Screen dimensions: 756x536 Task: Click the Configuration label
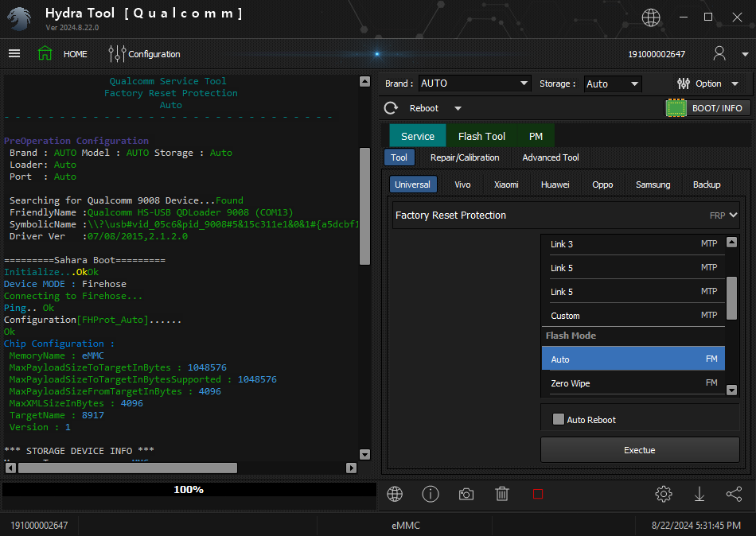[154, 54]
